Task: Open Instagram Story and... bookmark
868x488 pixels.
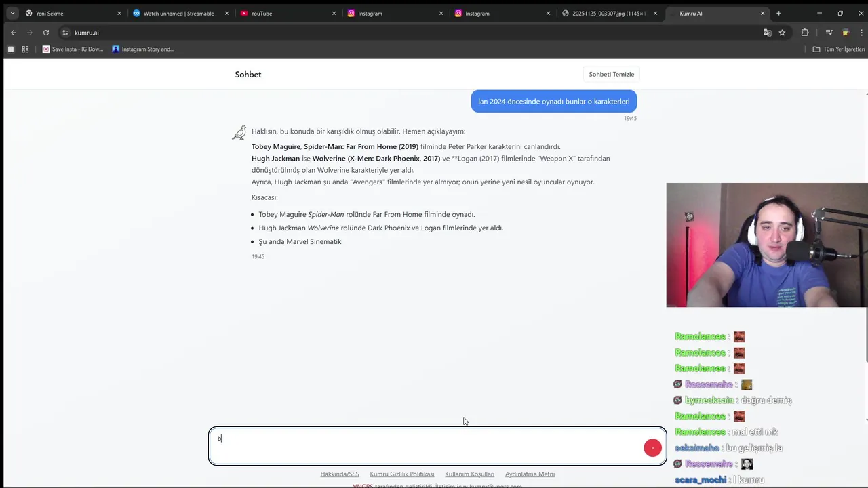Action: [x=144, y=49]
